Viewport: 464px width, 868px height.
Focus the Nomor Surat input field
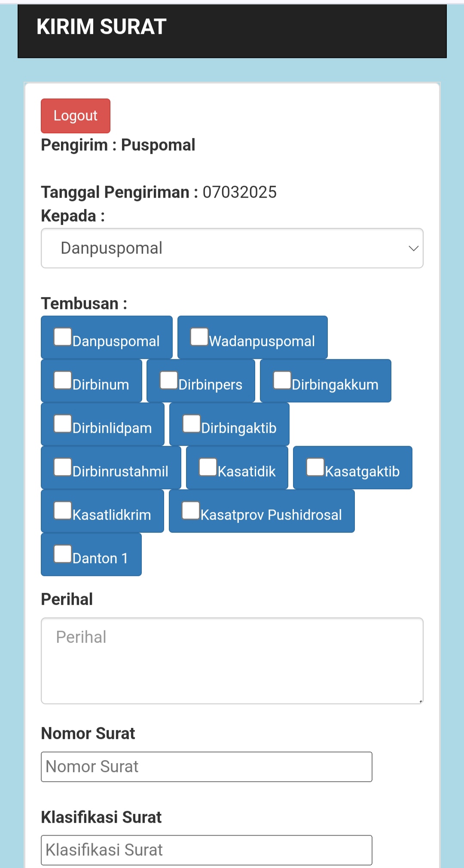point(206,767)
